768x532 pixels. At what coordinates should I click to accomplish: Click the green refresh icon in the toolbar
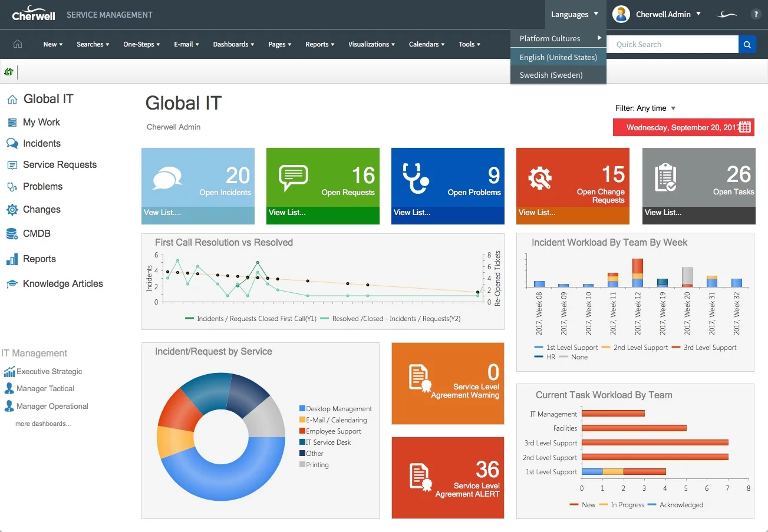pos(9,72)
